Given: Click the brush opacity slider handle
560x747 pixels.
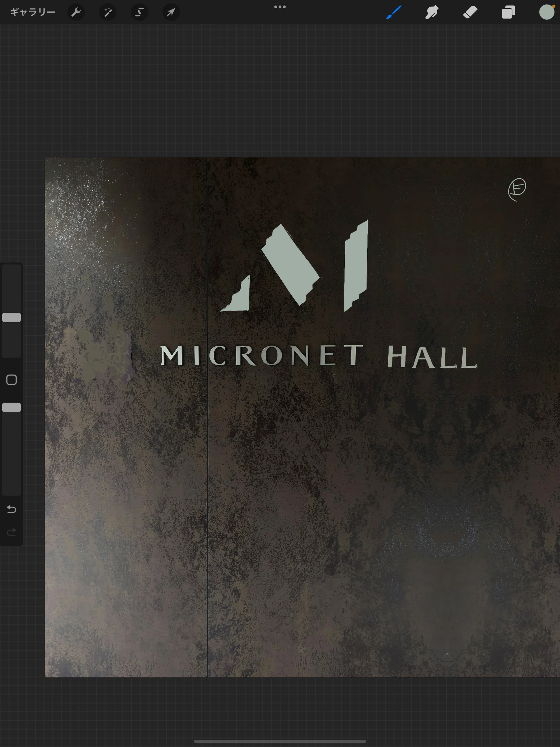Looking at the screenshot, I should [11, 408].
